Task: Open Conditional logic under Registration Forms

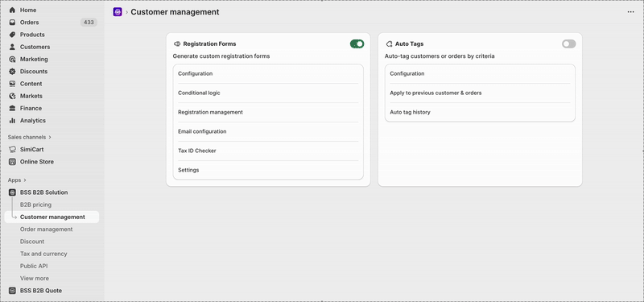Action: point(268,93)
